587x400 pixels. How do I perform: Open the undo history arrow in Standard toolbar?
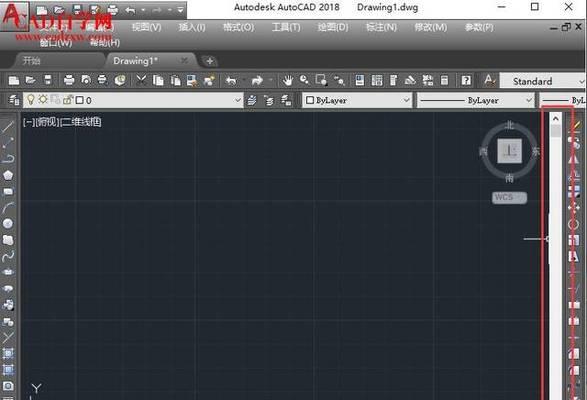click(x=244, y=80)
